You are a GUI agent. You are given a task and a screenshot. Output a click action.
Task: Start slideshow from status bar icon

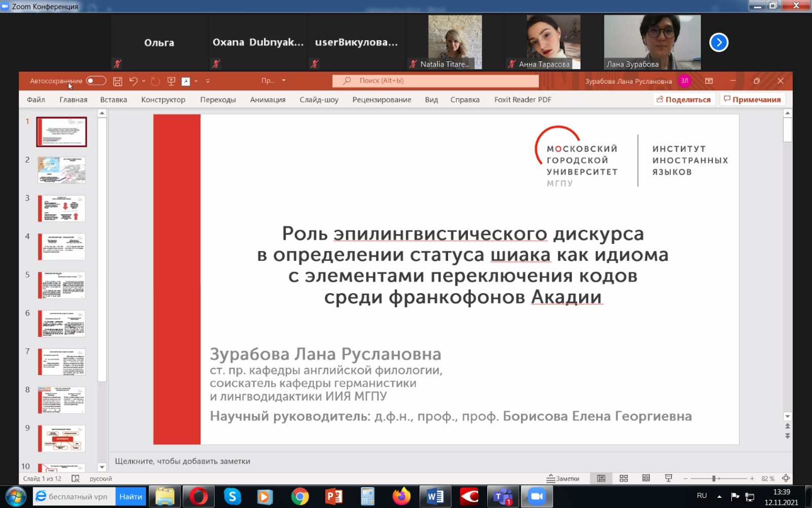pos(668,478)
